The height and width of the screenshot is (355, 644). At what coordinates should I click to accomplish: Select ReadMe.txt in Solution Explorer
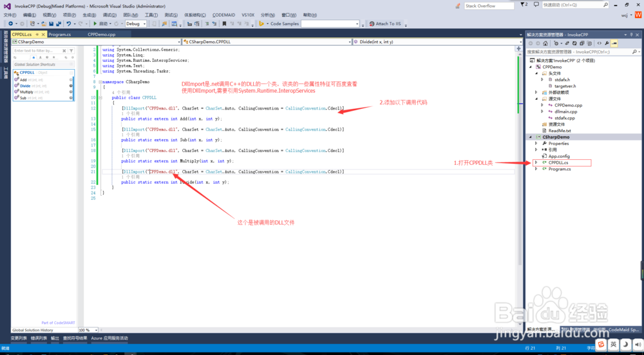[560, 131]
